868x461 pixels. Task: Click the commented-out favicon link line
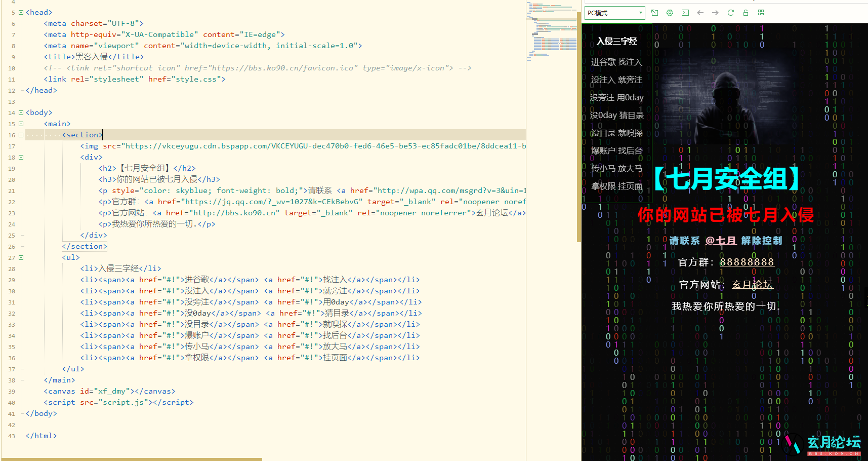(x=258, y=68)
